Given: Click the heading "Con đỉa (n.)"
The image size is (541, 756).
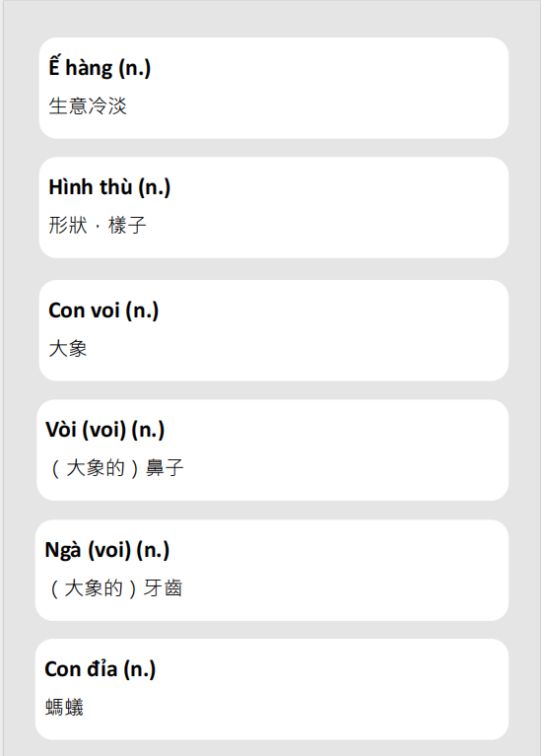Looking at the screenshot, I should tap(100, 669).
